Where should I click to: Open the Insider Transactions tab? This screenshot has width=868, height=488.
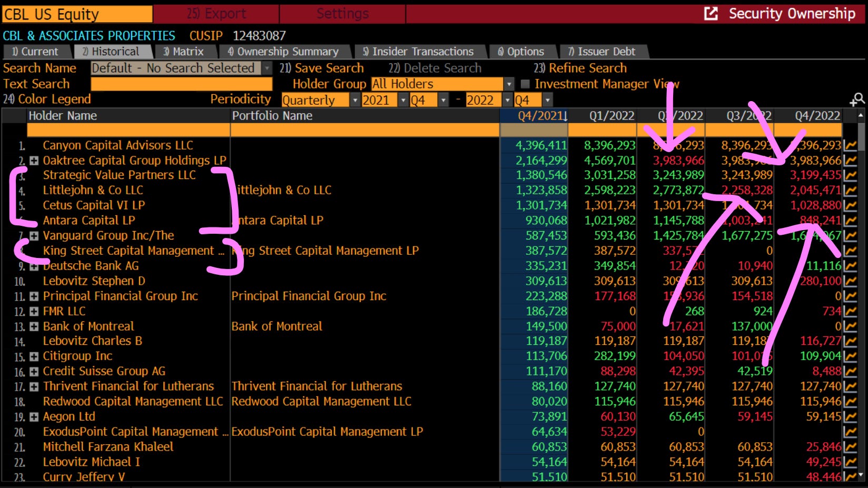click(419, 52)
